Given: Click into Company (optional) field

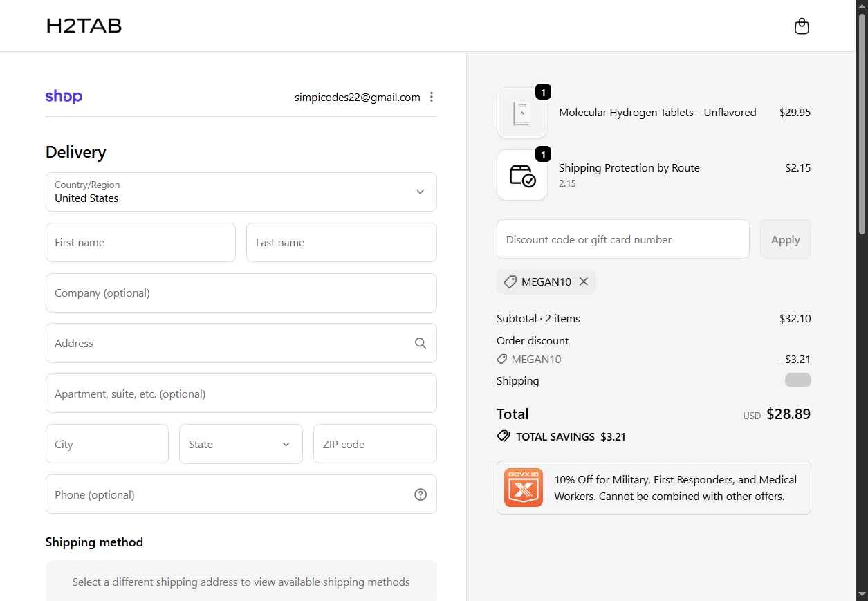Looking at the screenshot, I should [x=241, y=293].
